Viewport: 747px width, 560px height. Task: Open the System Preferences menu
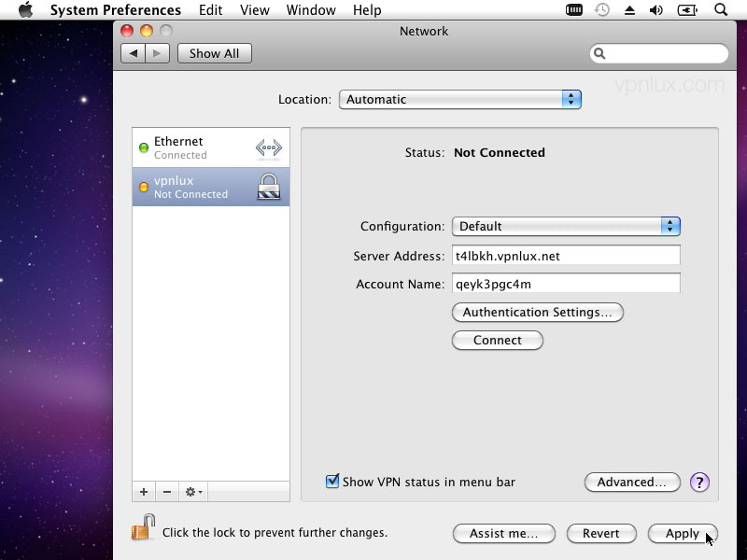[115, 10]
